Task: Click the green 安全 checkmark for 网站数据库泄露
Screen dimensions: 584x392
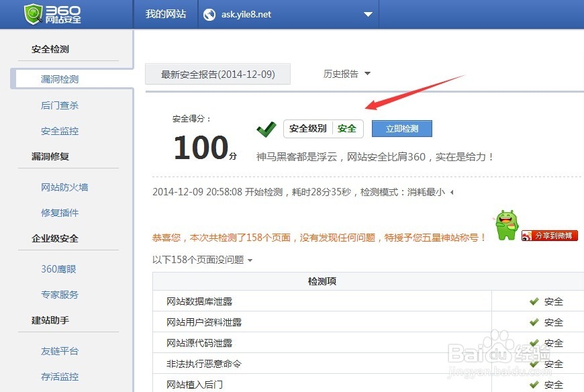Action: tap(535, 301)
